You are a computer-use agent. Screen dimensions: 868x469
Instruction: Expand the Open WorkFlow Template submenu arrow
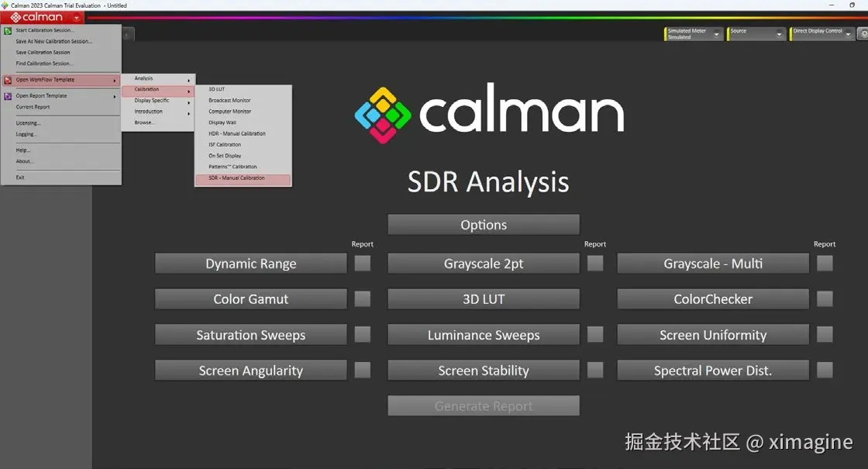[115, 81]
